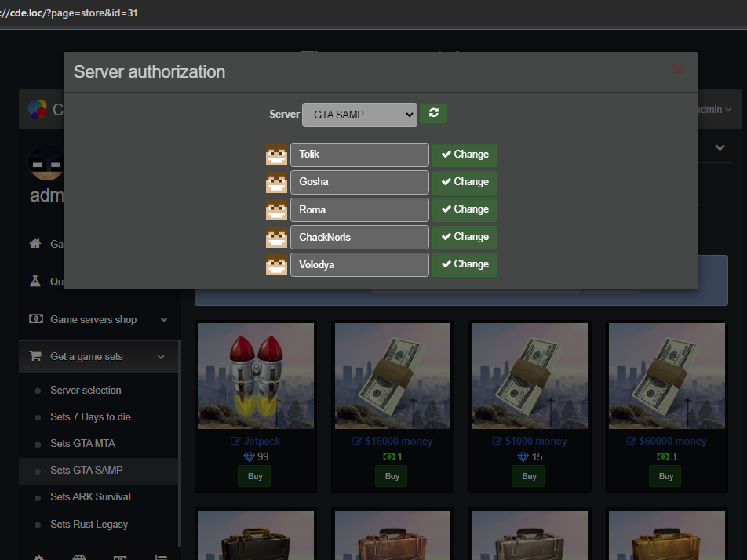This screenshot has height=560, width=747.
Task: Click the edit icon beside $60000 money
Action: coord(632,442)
